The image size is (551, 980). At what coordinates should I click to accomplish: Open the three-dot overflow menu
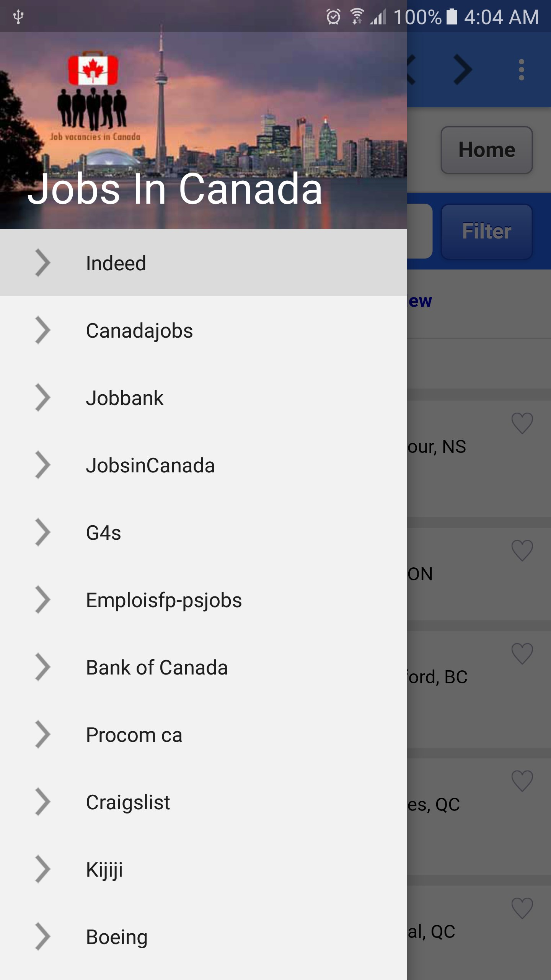(521, 70)
